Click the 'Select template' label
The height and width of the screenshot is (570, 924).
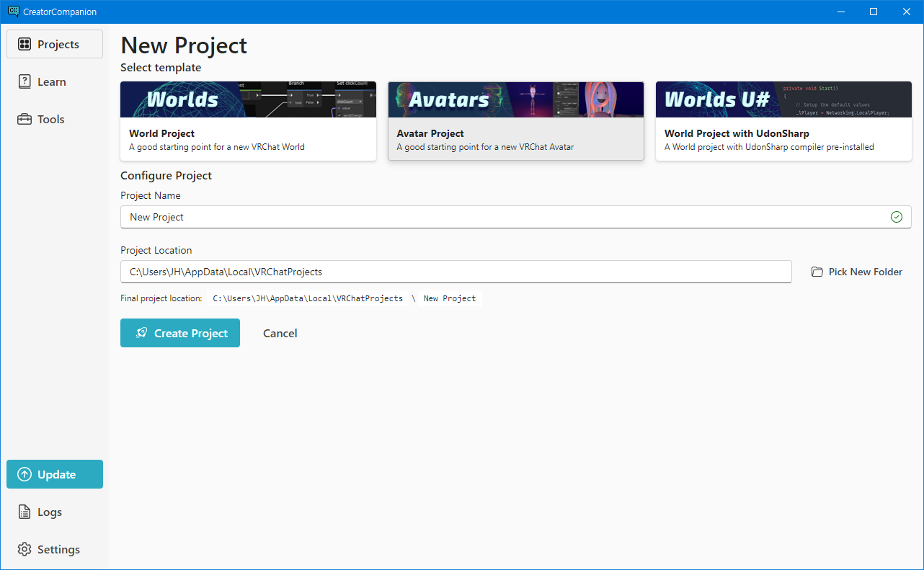click(161, 68)
